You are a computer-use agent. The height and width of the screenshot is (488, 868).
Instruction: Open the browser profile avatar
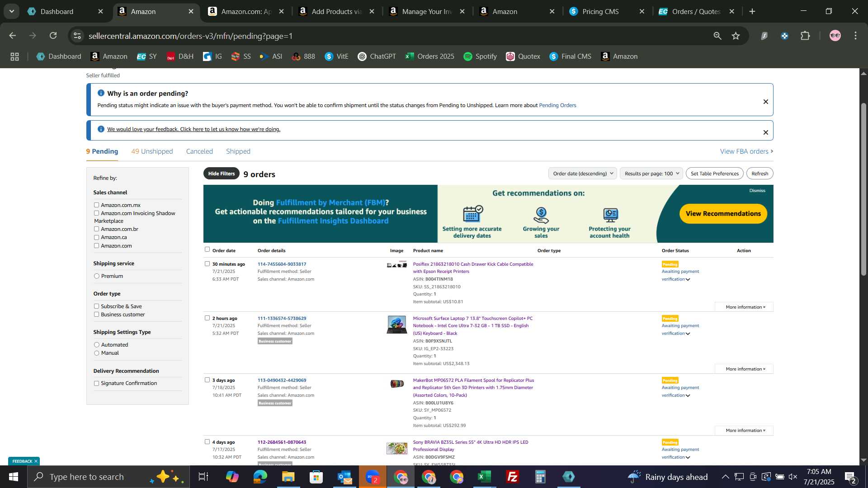pos(835,36)
